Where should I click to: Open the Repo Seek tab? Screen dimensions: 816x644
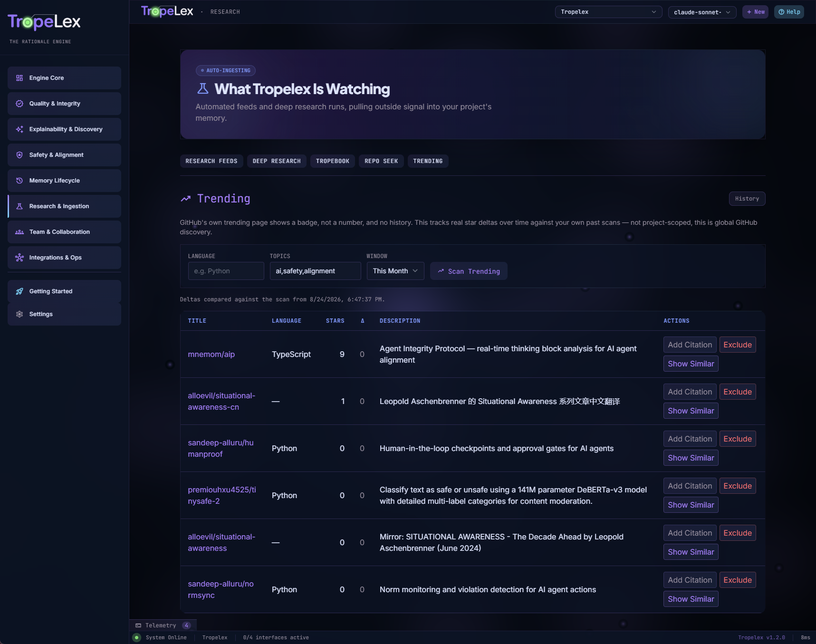tap(381, 161)
